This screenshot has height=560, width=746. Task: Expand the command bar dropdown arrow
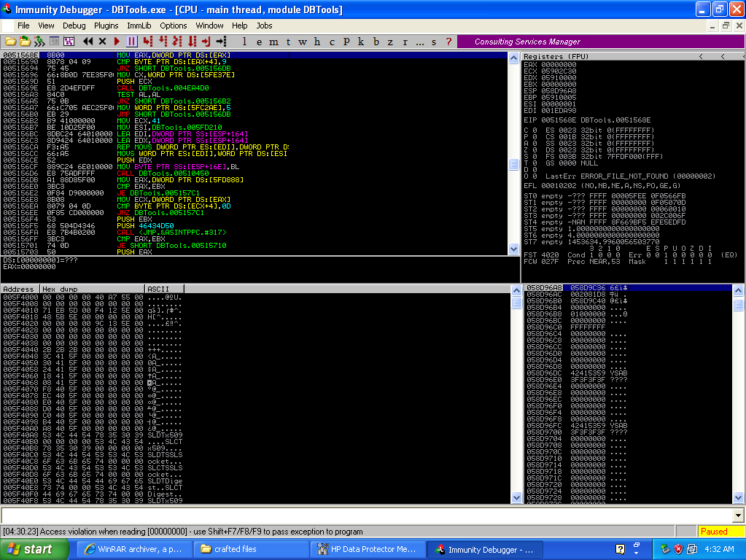pos(738,516)
